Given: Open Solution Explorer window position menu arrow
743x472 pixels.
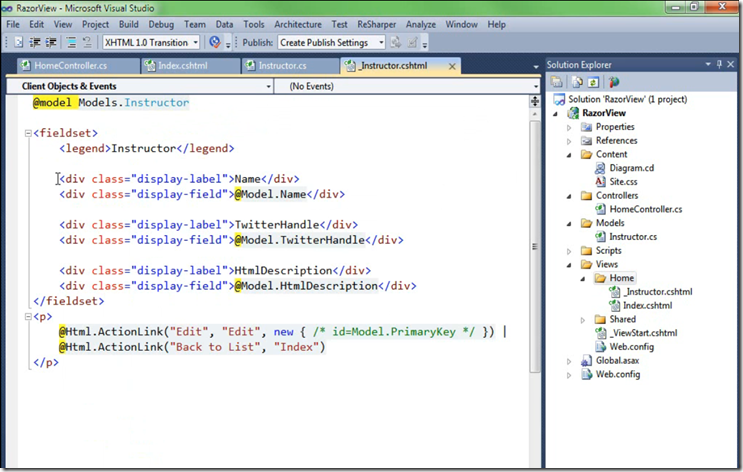Looking at the screenshot, I should pyautogui.click(x=708, y=64).
